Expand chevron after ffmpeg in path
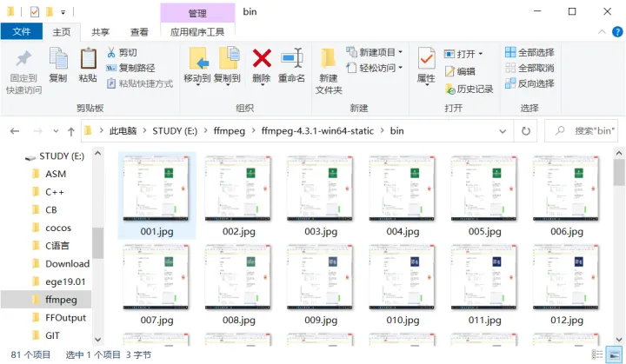This screenshot has width=626, height=364. pyautogui.click(x=253, y=131)
